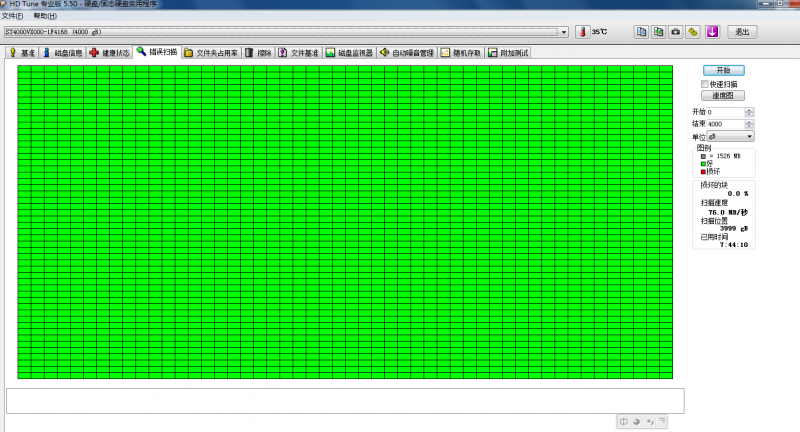Click the IME 中 language icon

coord(623,422)
